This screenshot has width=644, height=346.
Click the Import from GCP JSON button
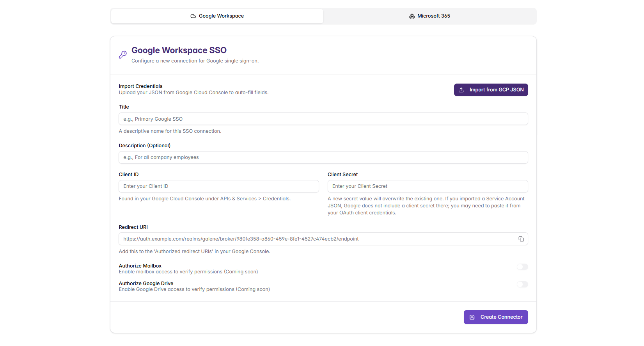point(491,90)
